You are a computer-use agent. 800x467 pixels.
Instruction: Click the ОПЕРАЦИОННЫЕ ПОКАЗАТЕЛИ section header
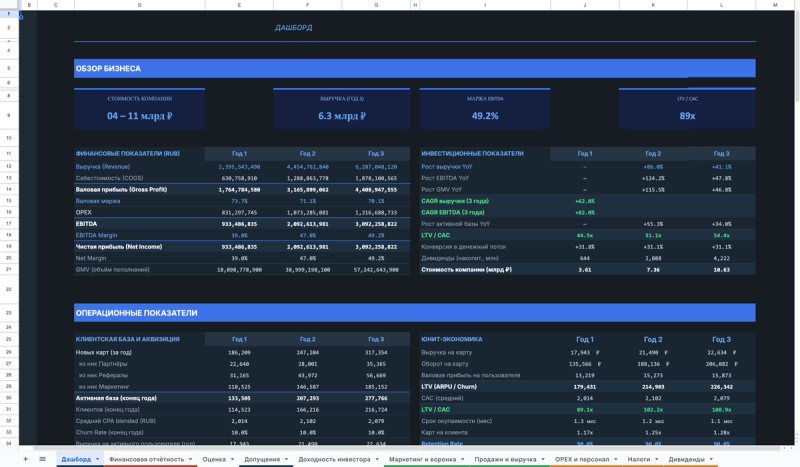point(414,313)
